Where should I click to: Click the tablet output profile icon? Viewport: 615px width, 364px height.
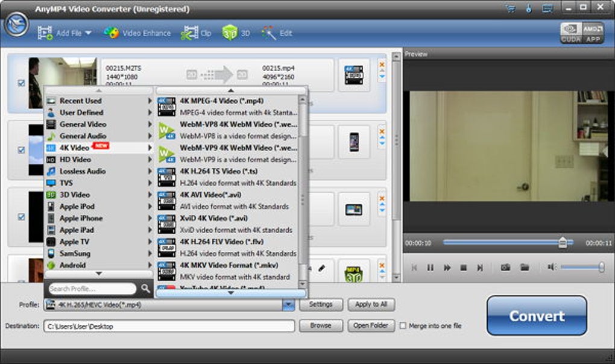coord(354,210)
